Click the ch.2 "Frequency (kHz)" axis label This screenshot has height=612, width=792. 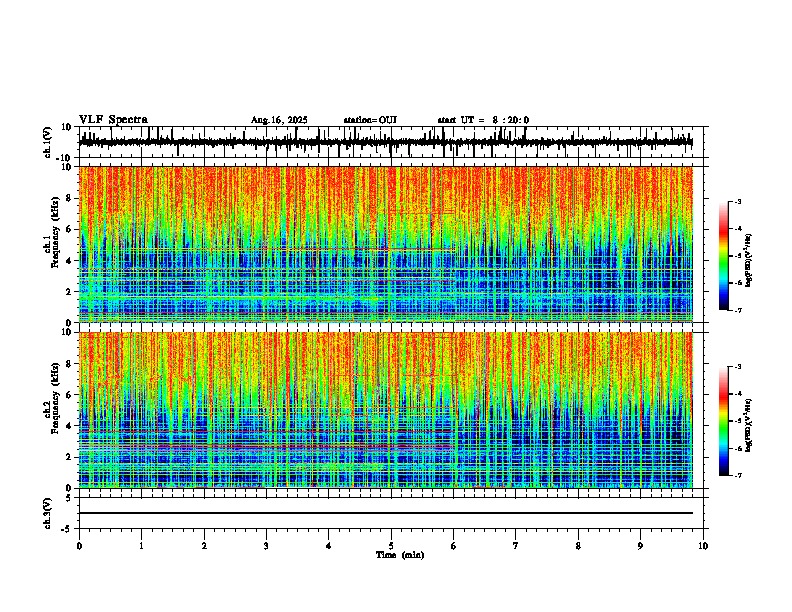(55, 398)
